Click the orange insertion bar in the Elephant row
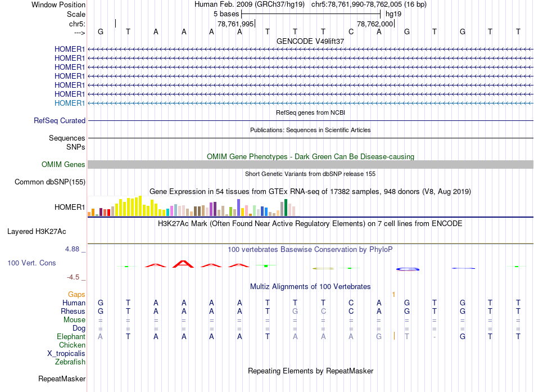The height and width of the screenshot is (392, 534). coord(394,336)
